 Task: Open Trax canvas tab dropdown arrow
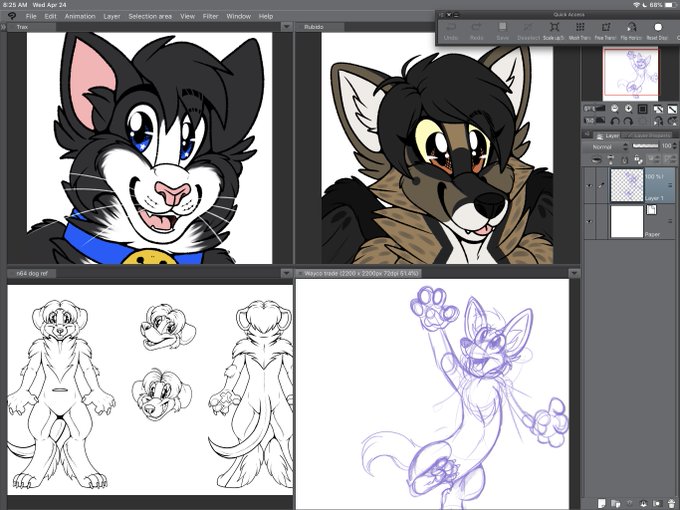coord(286,27)
